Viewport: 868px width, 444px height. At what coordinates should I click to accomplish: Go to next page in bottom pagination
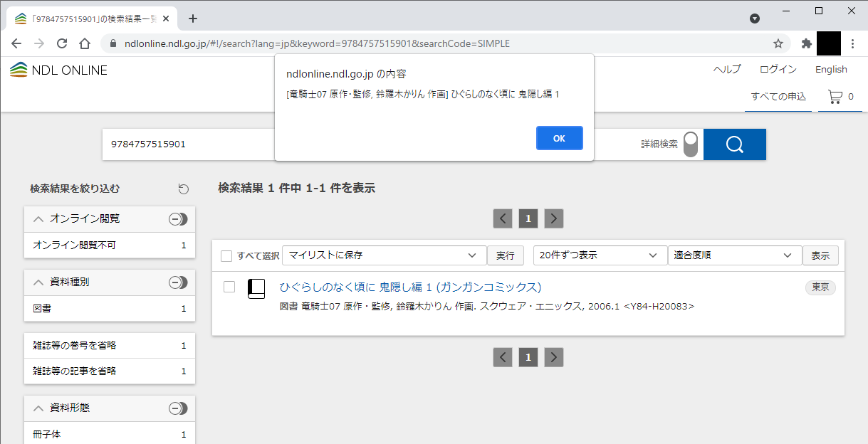554,357
